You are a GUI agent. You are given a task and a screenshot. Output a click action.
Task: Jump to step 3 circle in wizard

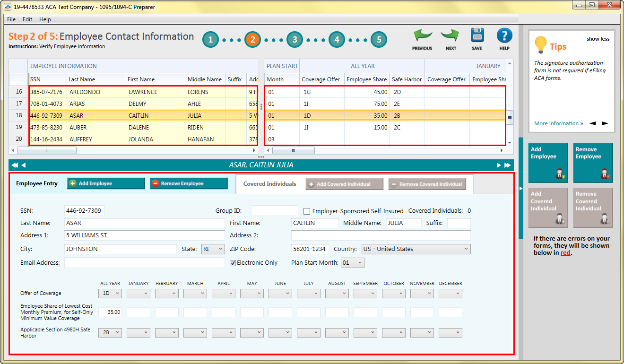pos(295,40)
